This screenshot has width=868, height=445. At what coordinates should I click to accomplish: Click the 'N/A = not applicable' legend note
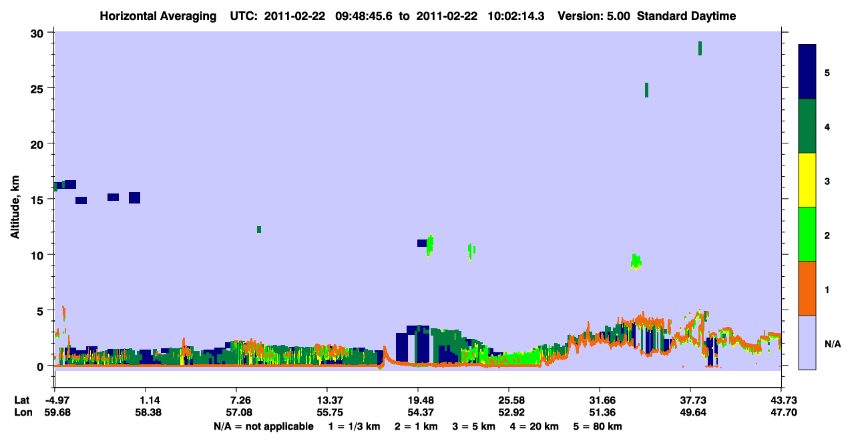coord(264,426)
